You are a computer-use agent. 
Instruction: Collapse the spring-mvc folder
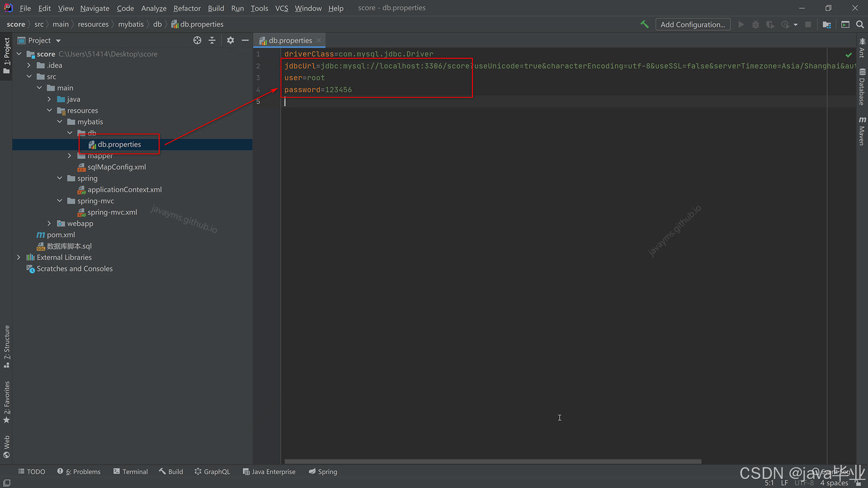[59, 201]
